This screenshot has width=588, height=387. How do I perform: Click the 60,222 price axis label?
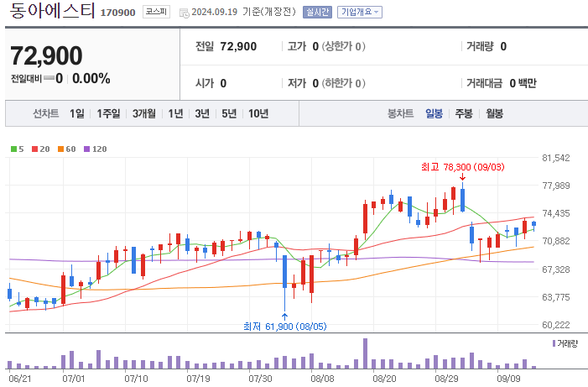pos(556,325)
